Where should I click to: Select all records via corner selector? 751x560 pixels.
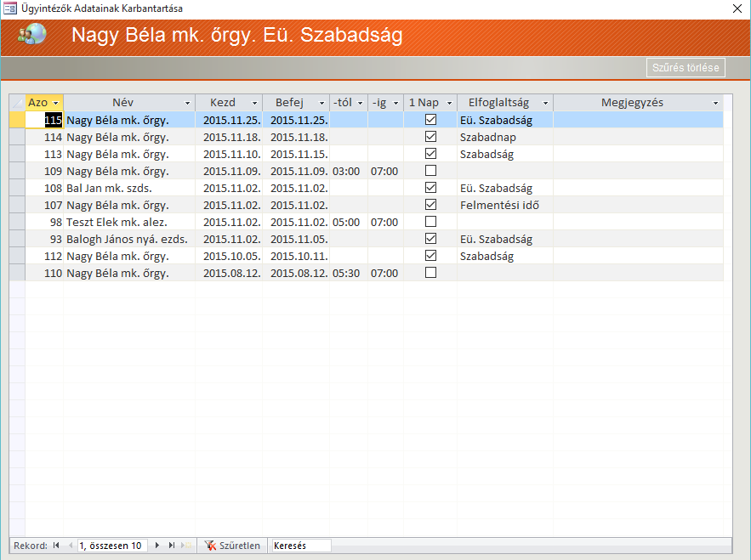point(17,103)
